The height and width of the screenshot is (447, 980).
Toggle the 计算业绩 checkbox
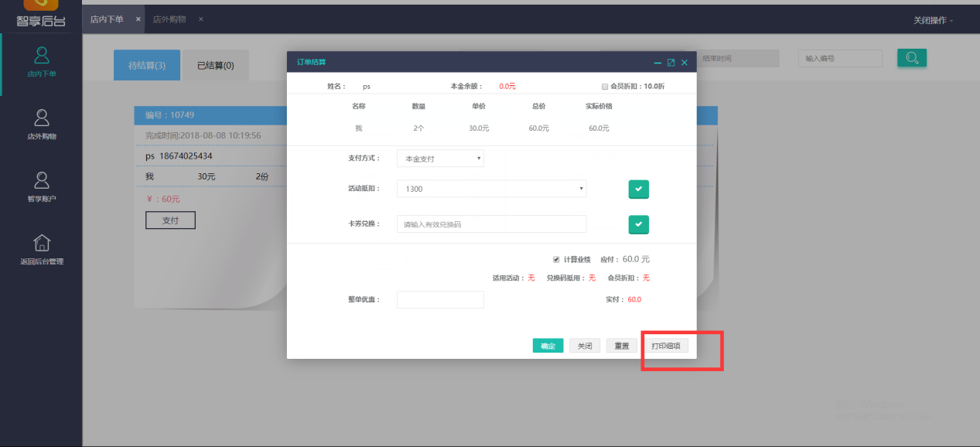[x=556, y=259]
